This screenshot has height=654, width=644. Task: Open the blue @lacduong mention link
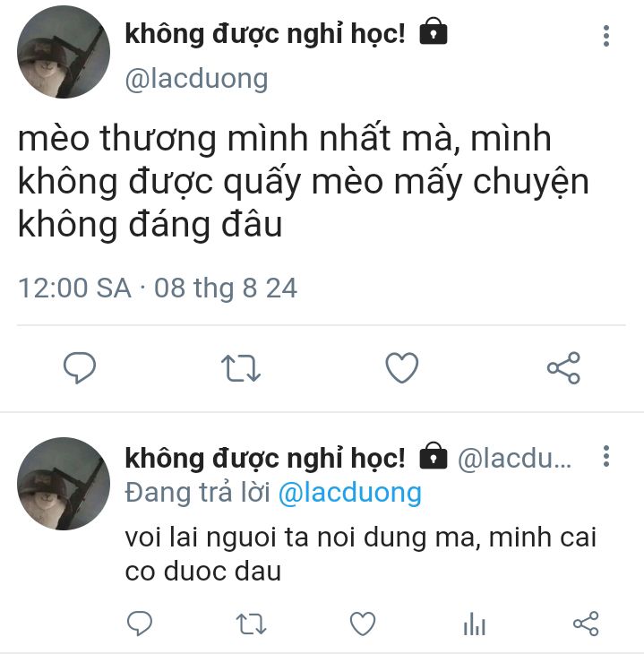(350, 493)
